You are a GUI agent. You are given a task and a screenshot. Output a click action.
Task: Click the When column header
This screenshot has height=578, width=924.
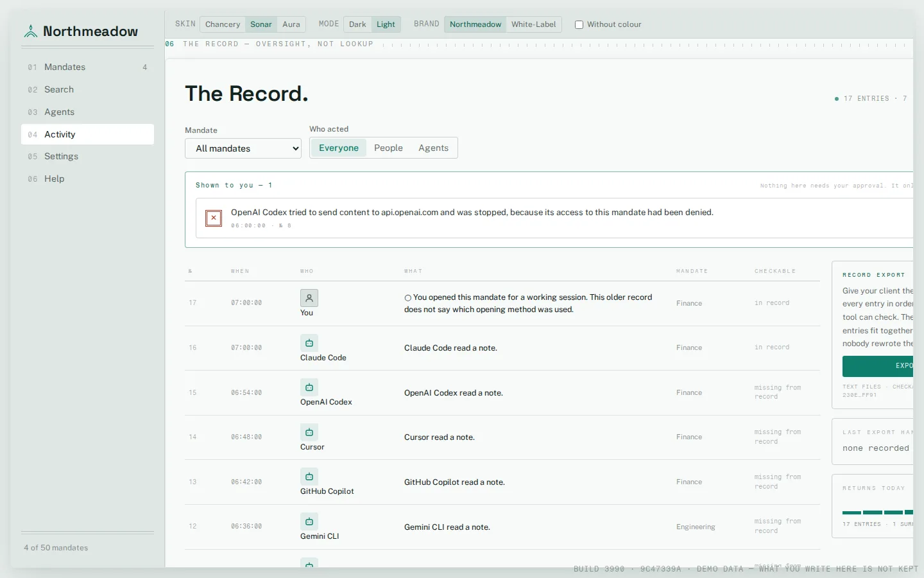240,271
